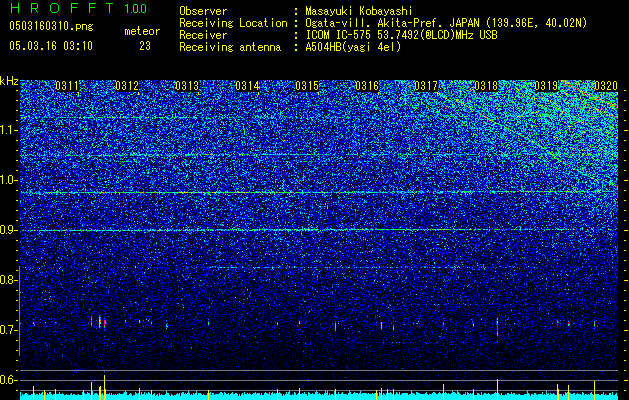
Task: Click the HROFFT 1.0.0 title text
Action: click(79, 8)
